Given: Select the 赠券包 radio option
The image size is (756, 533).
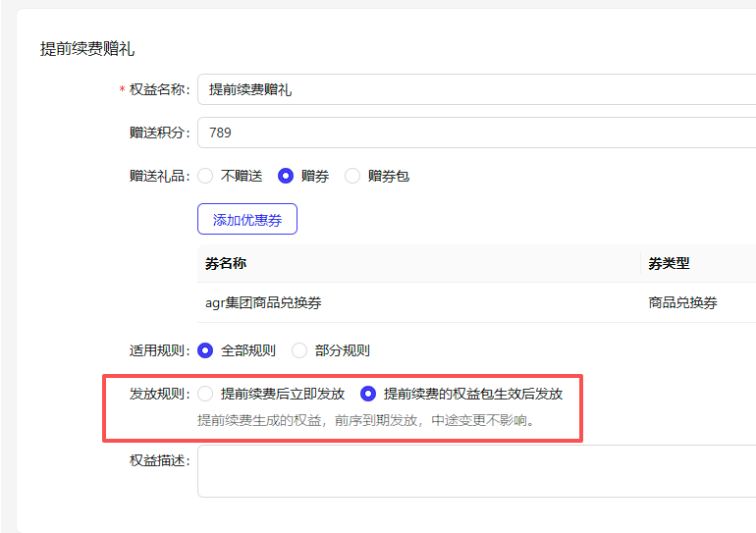Looking at the screenshot, I should 352,177.
